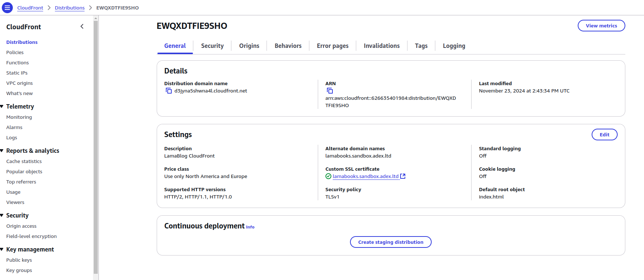Image resolution: width=644 pixels, height=280 pixels.
Task: Click the index.html root object value
Action: click(x=491, y=197)
